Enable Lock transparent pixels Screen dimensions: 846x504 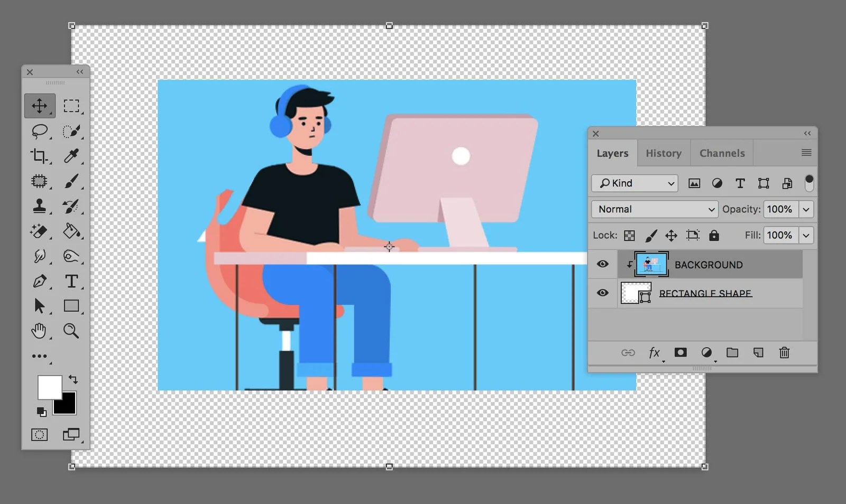click(x=631, y=235)
